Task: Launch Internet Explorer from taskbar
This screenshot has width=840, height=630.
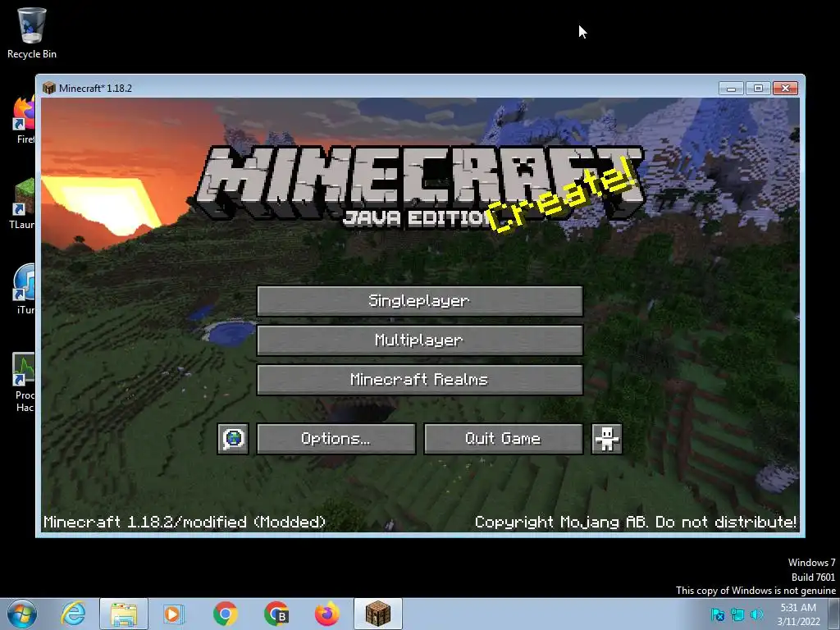Action: coord(73,614)
